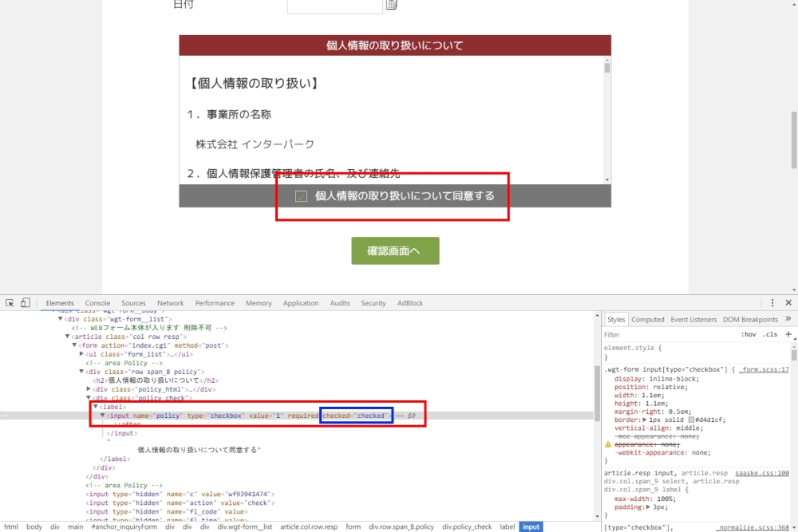Toggle the :hov element state button

[749, 335]
